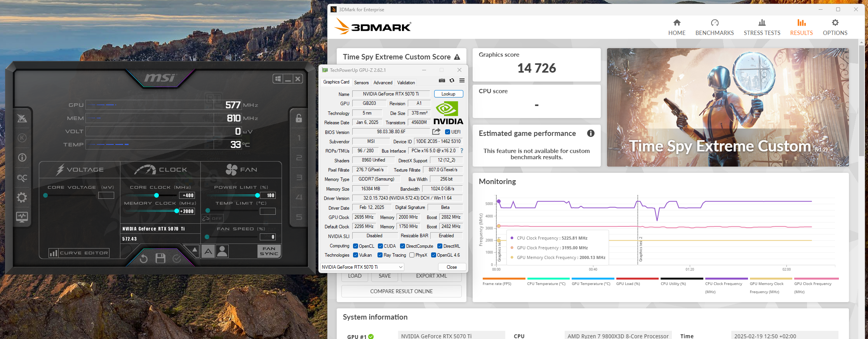Click the GPU-Z Close button
The image size is (868, 339).
click(452, 267)
